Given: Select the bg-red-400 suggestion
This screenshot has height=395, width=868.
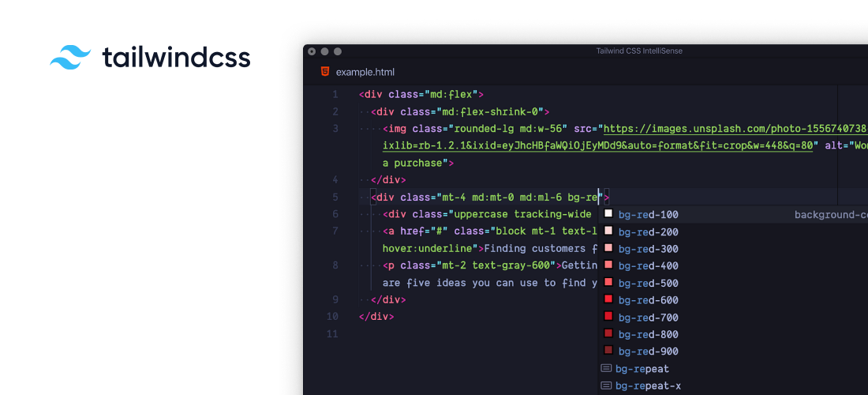Looking at the screenshot, I should [733, 266].
